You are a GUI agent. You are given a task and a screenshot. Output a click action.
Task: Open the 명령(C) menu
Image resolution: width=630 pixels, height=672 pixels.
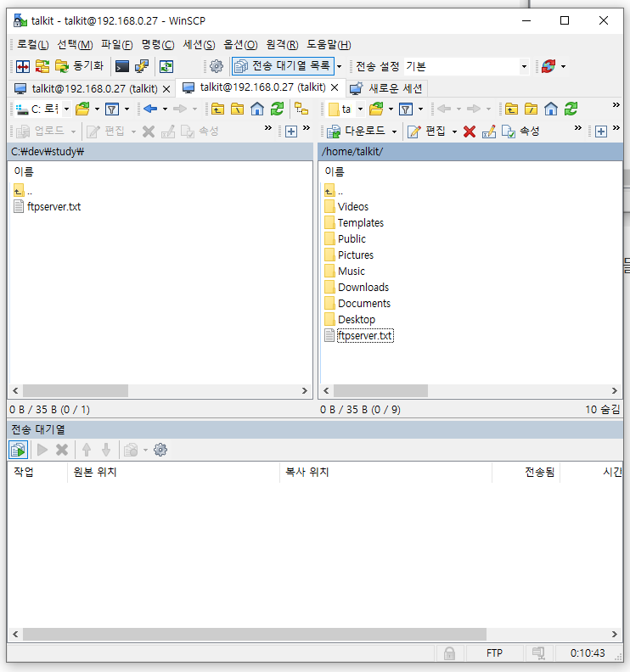158,45
